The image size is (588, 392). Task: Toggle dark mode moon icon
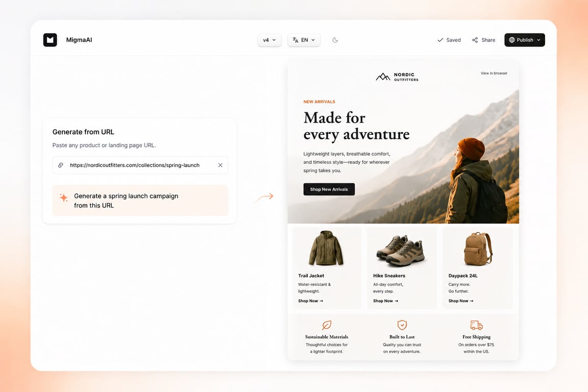point(335,40)
